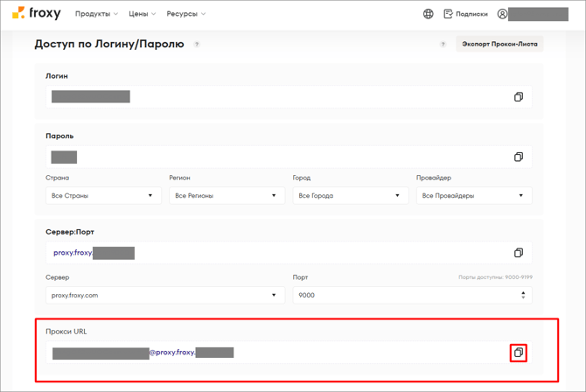Expand the Ресурсы menu
Screen dimensions: 586x392
coord(185,14)
